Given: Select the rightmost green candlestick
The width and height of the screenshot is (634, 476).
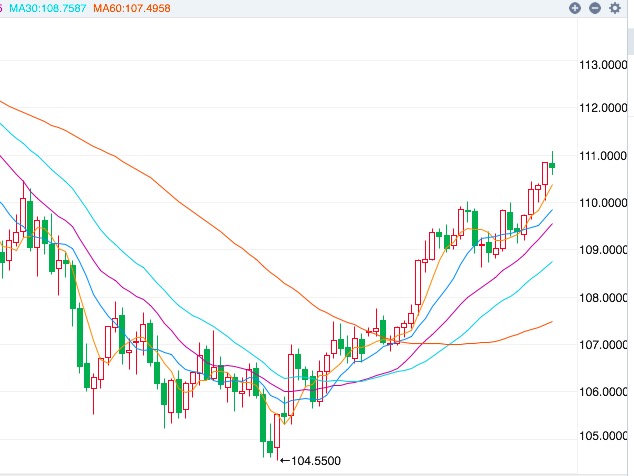Looking at the screenshot, I should coord(552,164).
